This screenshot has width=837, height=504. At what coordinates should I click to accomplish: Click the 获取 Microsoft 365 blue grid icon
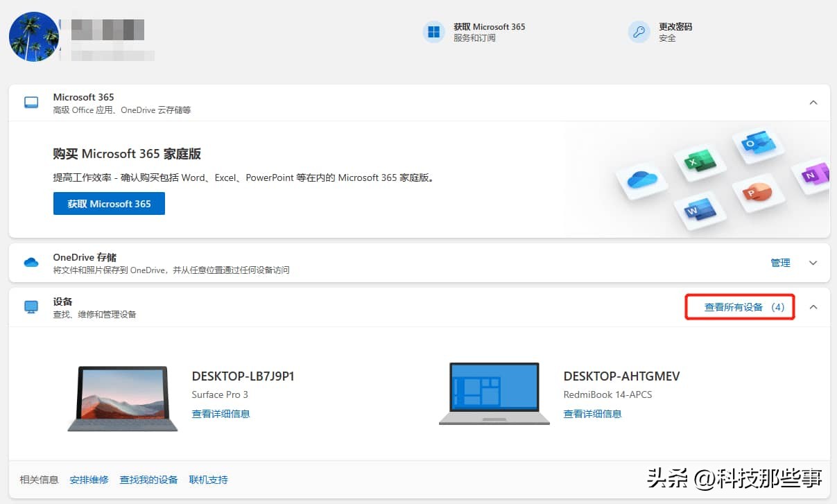[x=434, y=31]
